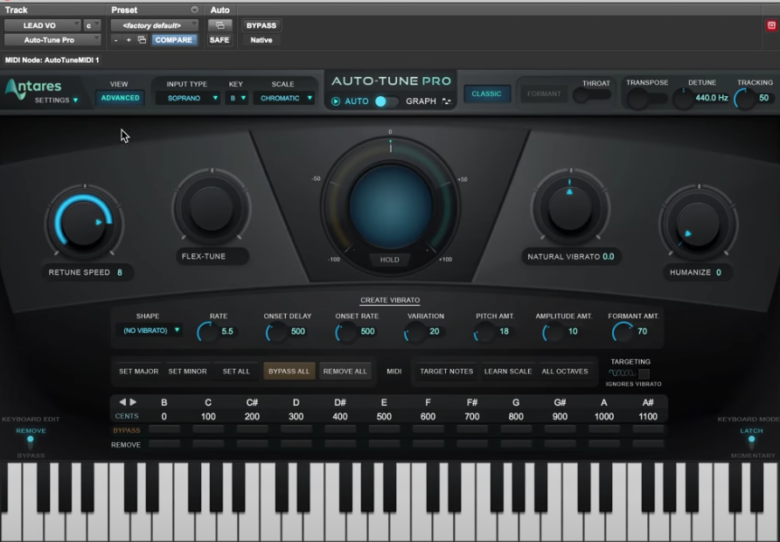
Task: Open the preset librarian menu icon
Action: [195, 9]
